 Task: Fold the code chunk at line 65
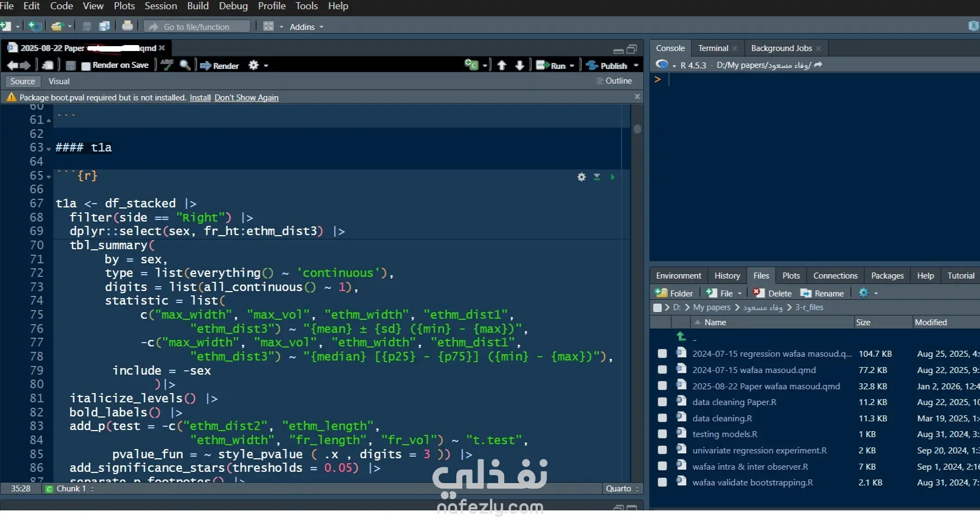point(49,176)
